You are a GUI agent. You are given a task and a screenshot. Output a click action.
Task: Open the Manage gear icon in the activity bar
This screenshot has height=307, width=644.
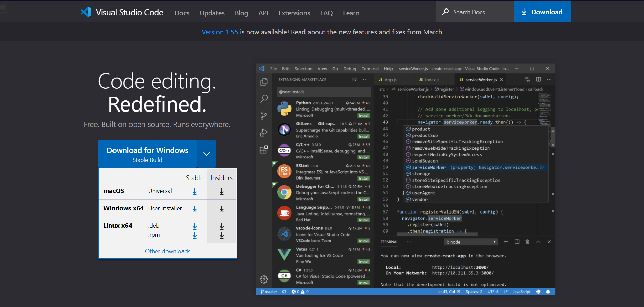pyautogui.click(x=264, y=279)
